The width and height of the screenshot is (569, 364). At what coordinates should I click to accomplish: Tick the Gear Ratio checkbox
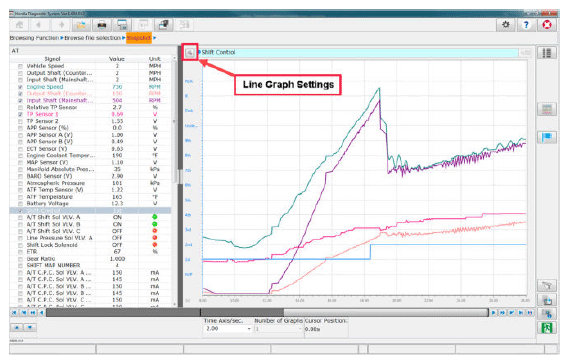(20, 259)
